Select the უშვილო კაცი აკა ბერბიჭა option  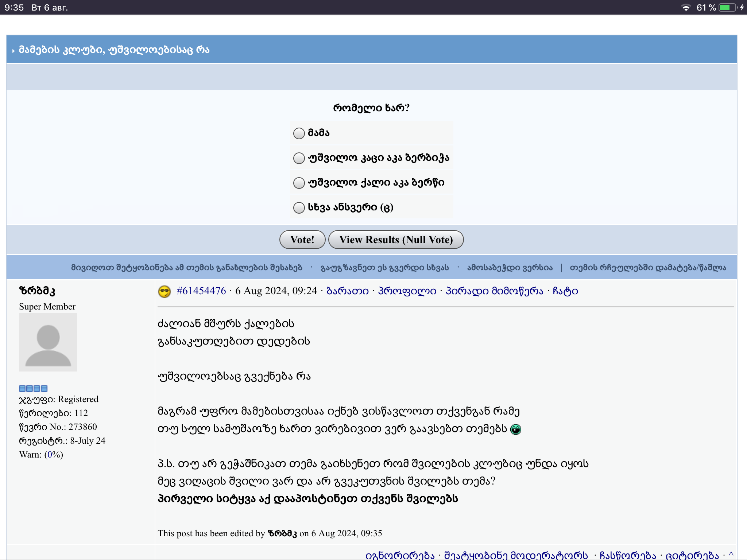tap(299, 158)
